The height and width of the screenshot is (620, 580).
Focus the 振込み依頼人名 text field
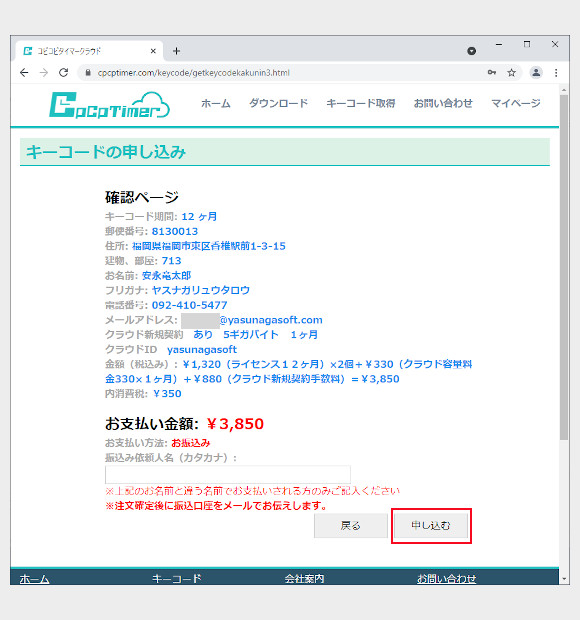(x=228, y=474)
